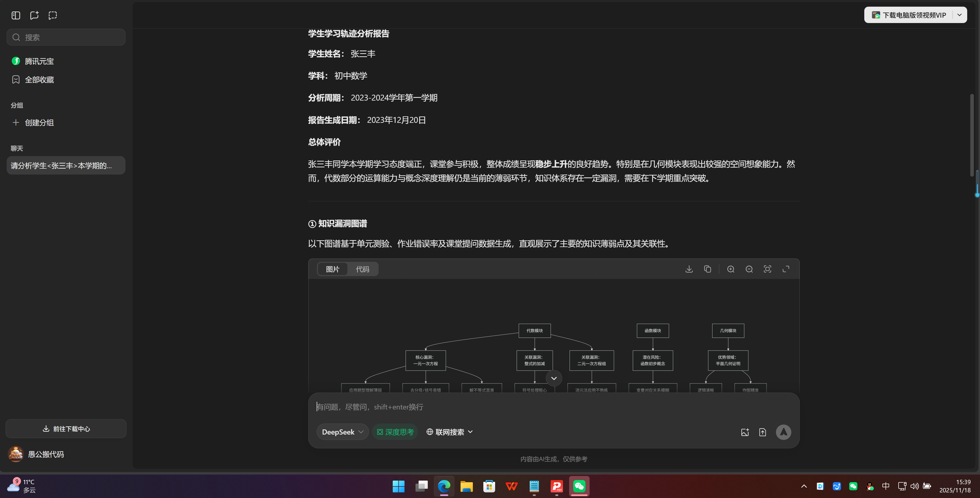Expand the collapsed diagram section chevron
This screenshot has width=980, height=498.
point(553,378)
